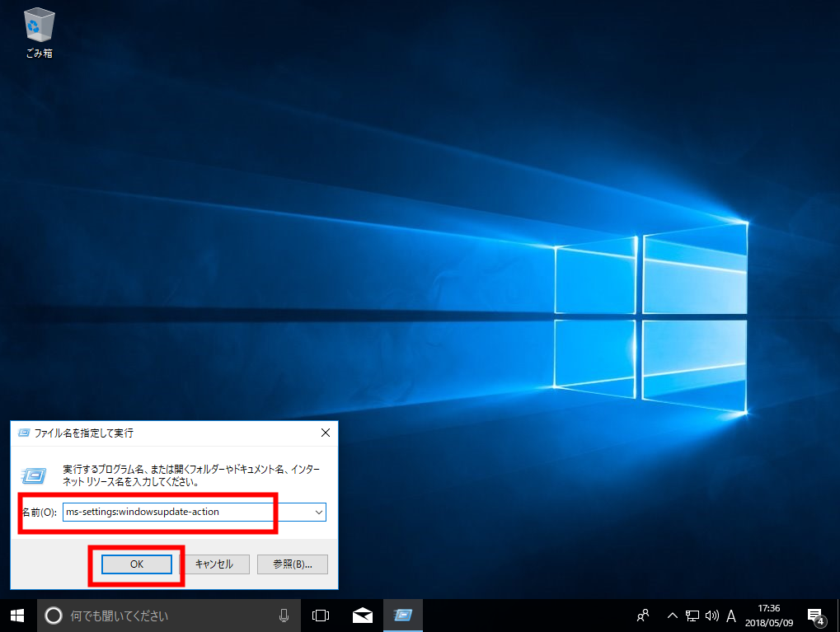Open the Windows Start menu
840x632 pixels.
coord(17,616)
